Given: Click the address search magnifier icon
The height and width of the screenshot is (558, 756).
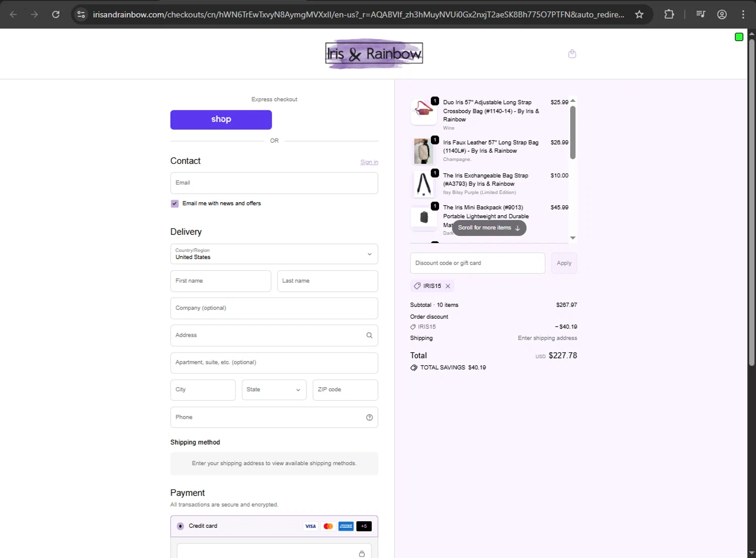Looking at the screenshot, I should [369, 335].
